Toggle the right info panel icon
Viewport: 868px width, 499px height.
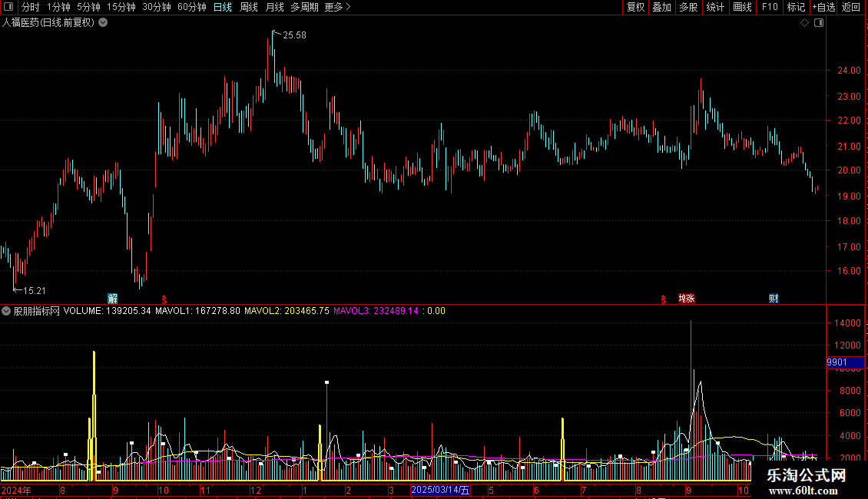coord(819,23)
